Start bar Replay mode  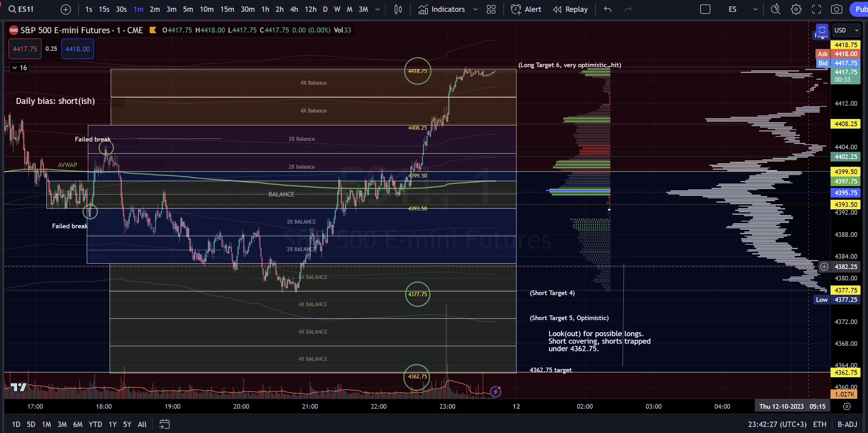(x=570, y=9)
